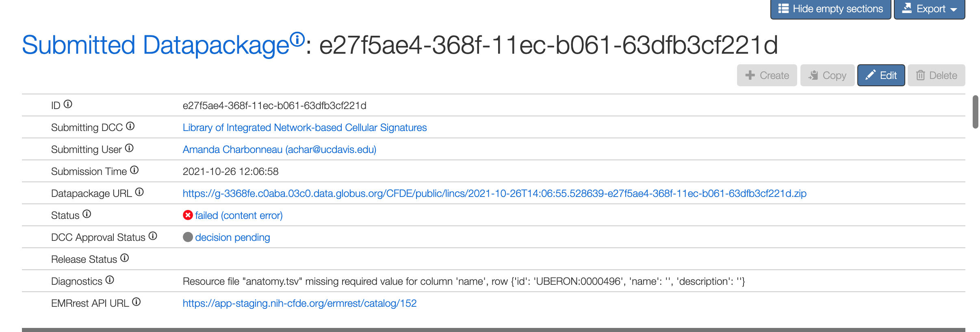Screen dimensions: 980x332
Task: Click the info icon beside ID
Action: 68,105
